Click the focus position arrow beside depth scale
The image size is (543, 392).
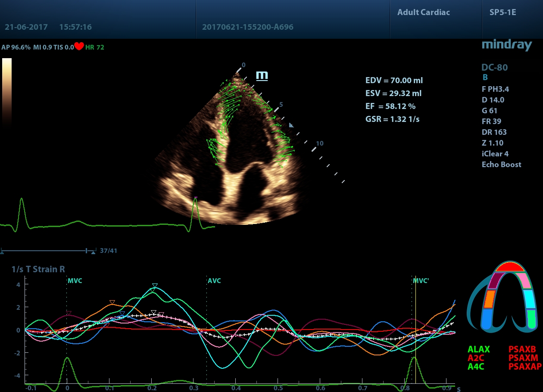(x=291, y=125)
